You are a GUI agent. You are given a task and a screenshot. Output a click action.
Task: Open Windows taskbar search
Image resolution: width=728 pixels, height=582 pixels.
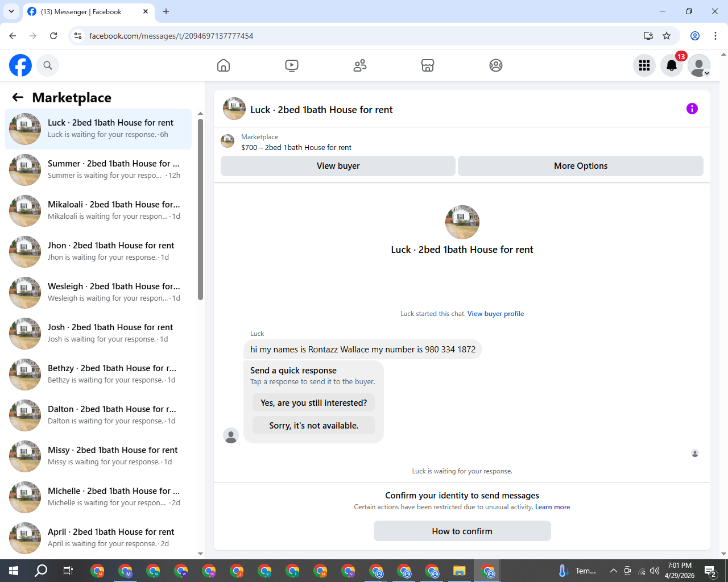(41, 571)
